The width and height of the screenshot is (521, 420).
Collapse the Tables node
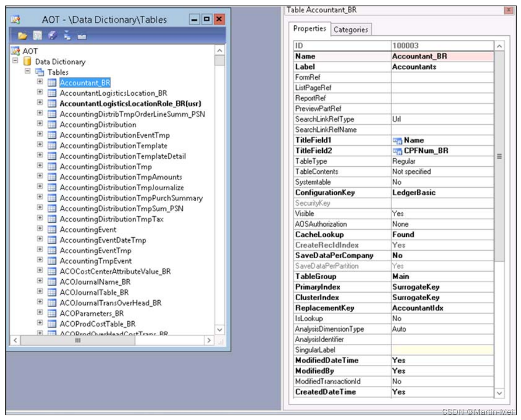click(x=27, y=71)
